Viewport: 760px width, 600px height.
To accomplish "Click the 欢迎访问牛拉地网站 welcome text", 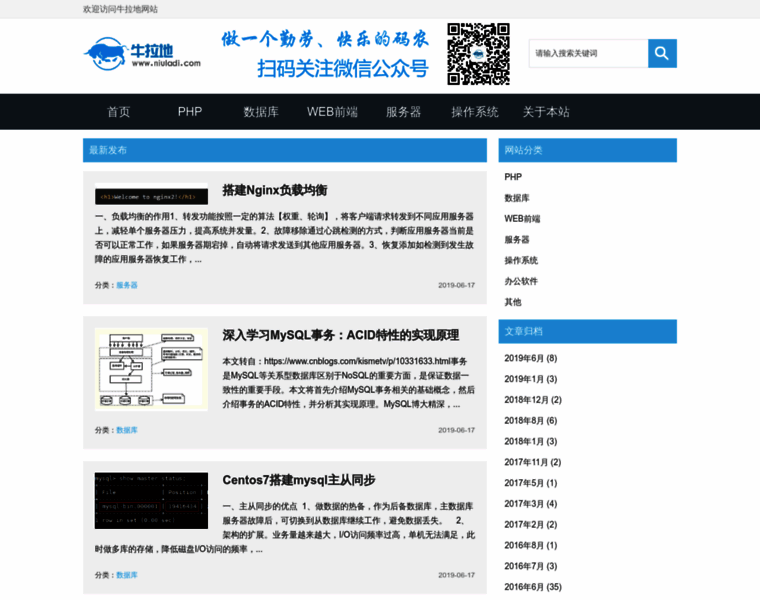I will pos(120,9).
